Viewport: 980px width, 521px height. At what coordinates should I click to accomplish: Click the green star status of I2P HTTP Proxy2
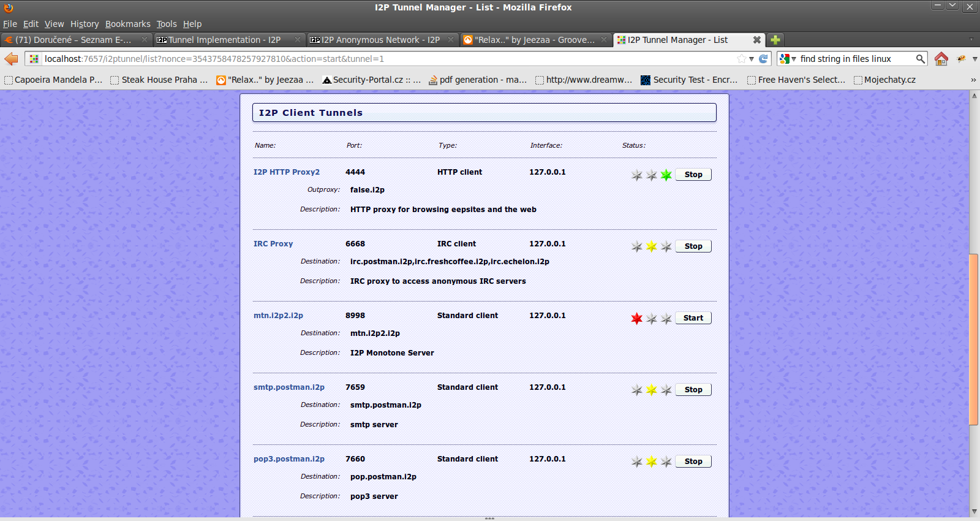666,175
